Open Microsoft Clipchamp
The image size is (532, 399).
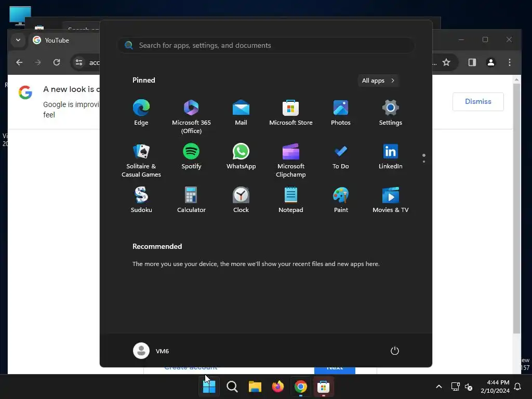(x=291, y=160)
